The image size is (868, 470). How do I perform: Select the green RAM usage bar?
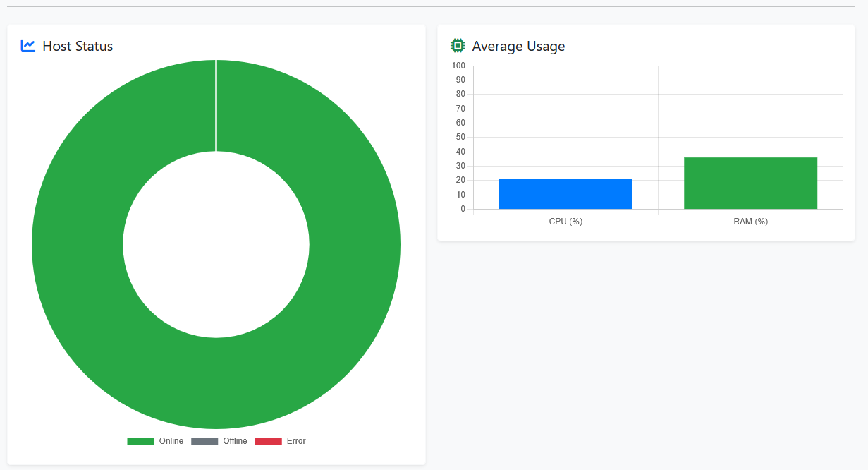(750, 183)
